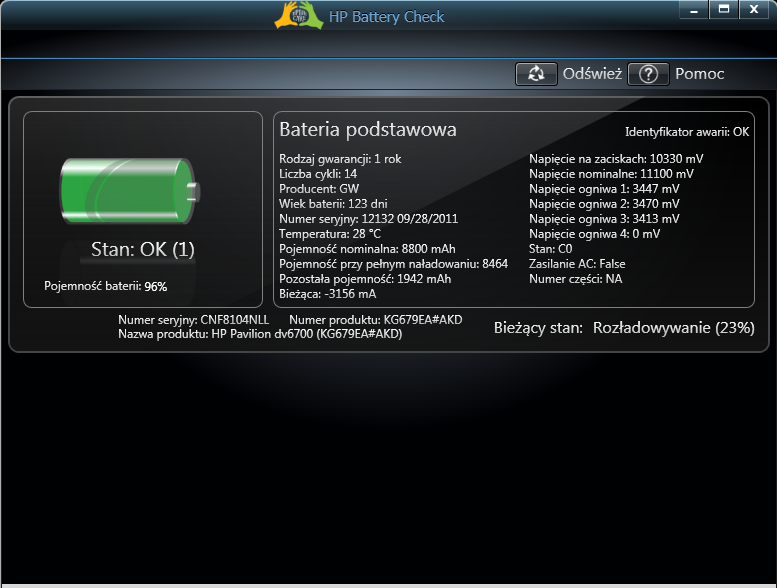Select Bieżąca: -3156 mA line
The height and width of the screenshot is (588, 777).
(x=328, y=294)
